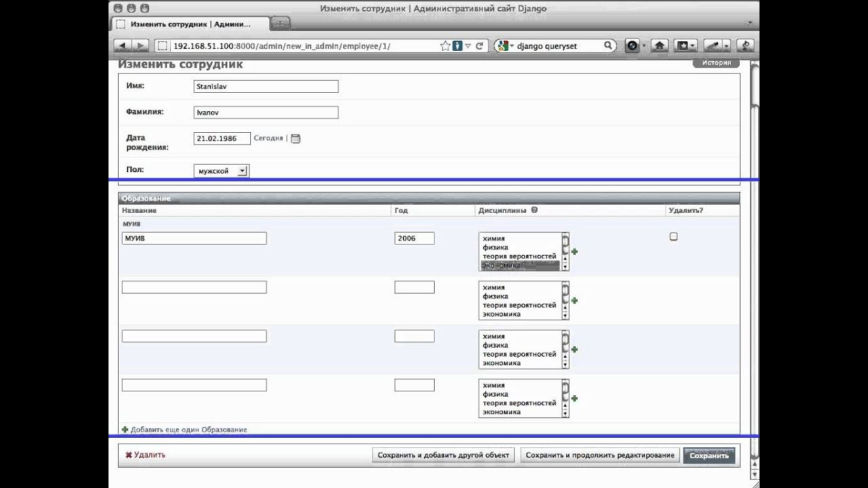Click green plus in fourth Образование row
The width and height of the screenshot is (868, 488).
point(574,399)
